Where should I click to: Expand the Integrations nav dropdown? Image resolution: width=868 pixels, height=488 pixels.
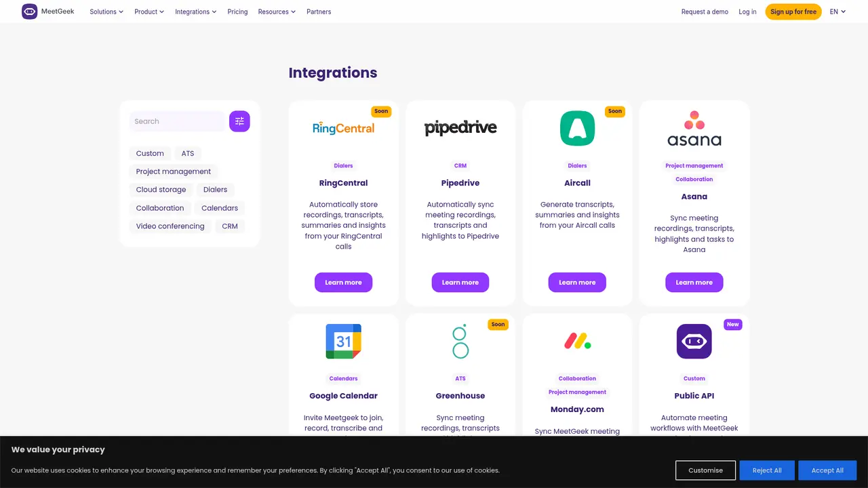[x=196, y=12]
